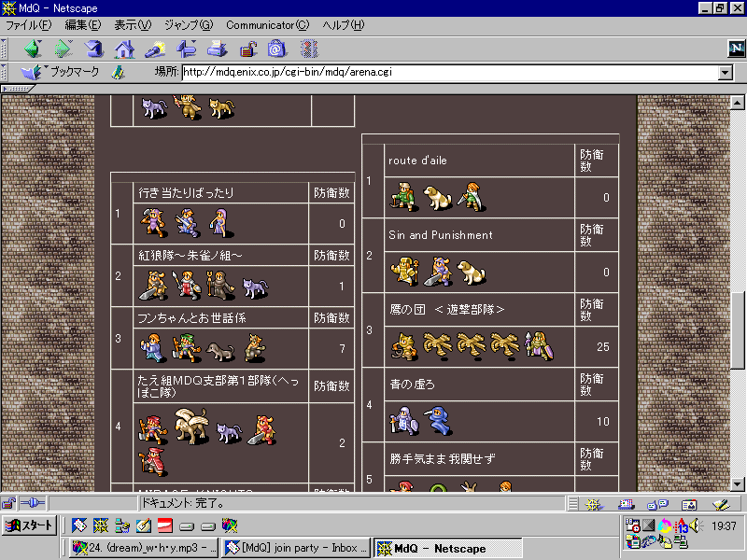
Task: Go to the Home page icon
Action: (124, 49)
